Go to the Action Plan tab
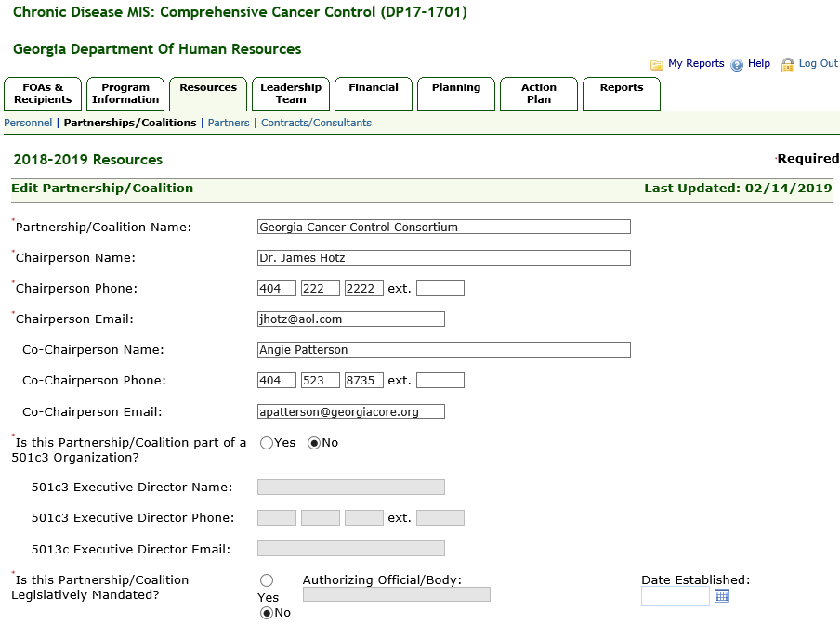Viewport: 840px width, 625px height. click(x=539, y=93)
